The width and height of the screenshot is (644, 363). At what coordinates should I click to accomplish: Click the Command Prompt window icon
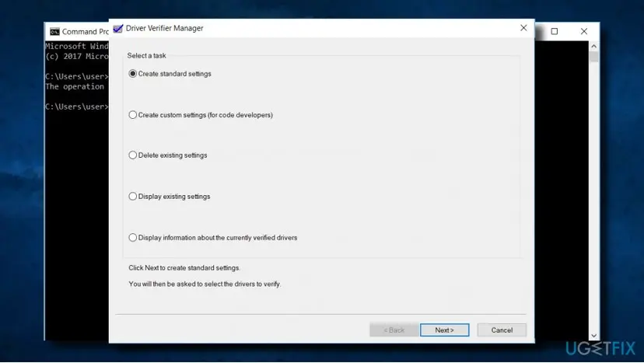[x=54, y=32]
